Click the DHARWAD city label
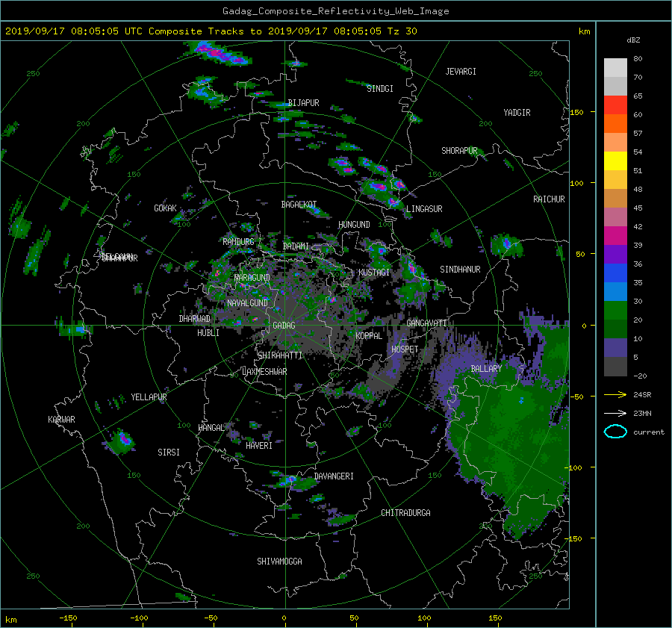 pos(194,319)
